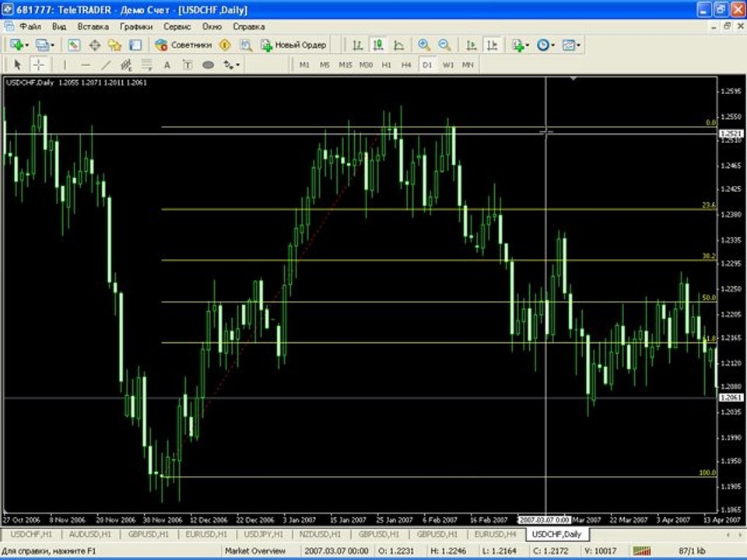Open the Data Window icon
The image size is (747, 560).
point(95,45)
